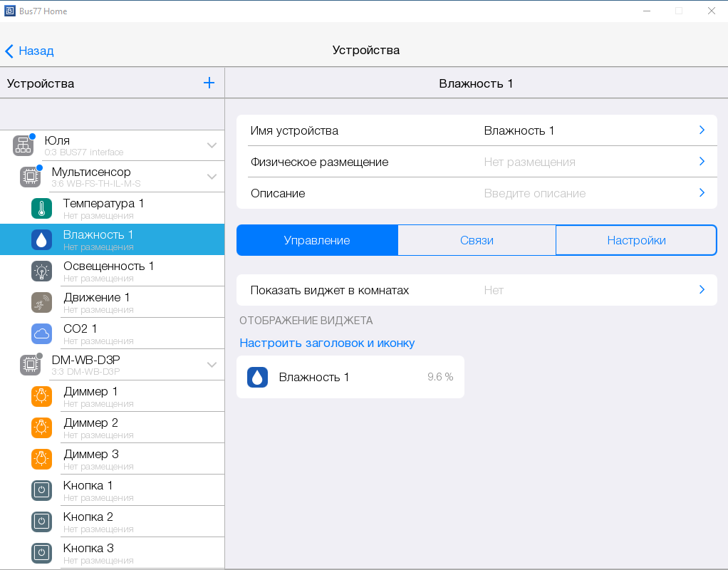Screen dimensions: 728x570
Task: Click the power button icon for Кнопка 1
Action: [41, 490]
